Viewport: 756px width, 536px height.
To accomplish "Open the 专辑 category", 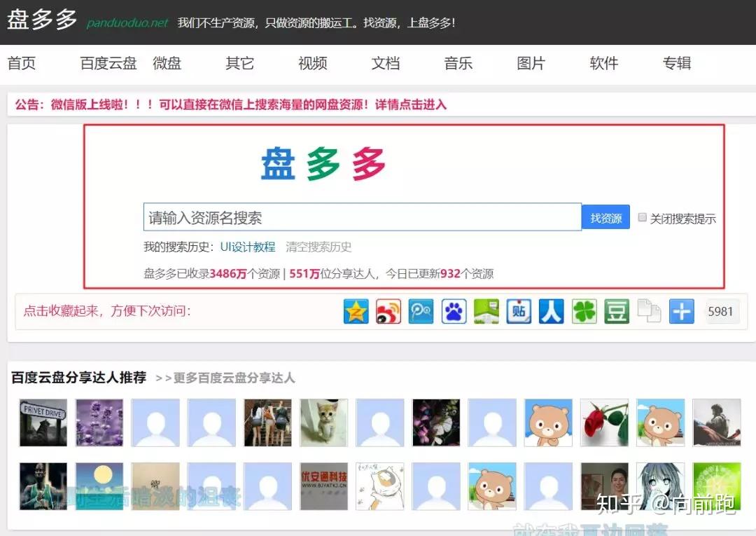I will click(677, 63).
